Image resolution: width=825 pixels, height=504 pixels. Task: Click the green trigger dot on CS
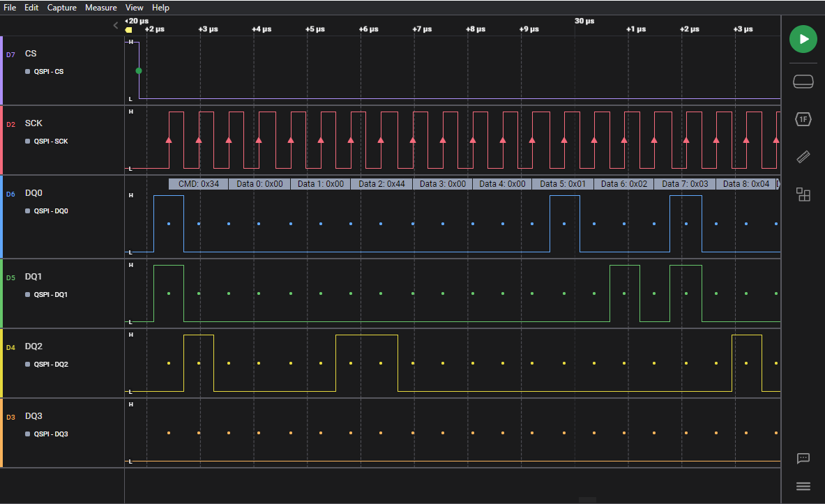coord(139,71)
